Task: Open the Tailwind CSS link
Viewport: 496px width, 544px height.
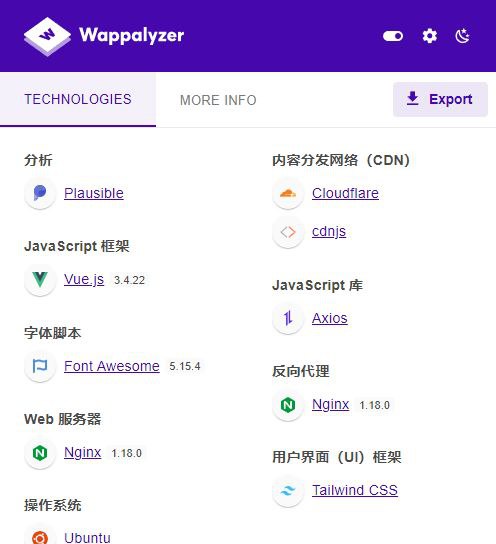Action: pyautogui.click(x=355, y=490)
